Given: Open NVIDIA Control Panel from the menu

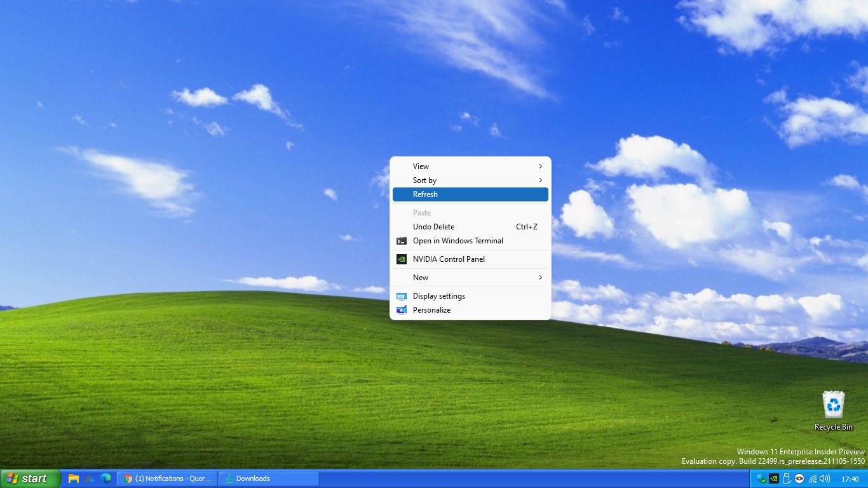Looking at the screenshot, I should point(470,259).
